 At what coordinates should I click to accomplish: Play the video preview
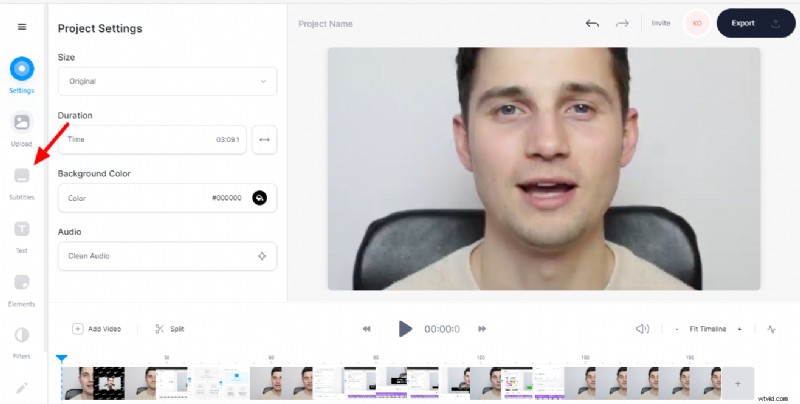[x=404, y=328]
